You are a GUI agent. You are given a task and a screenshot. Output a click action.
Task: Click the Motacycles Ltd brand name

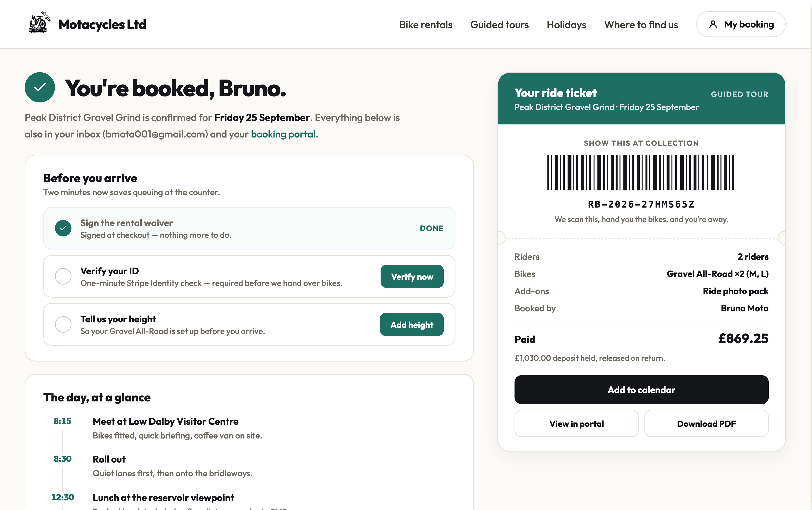point(102,24)
